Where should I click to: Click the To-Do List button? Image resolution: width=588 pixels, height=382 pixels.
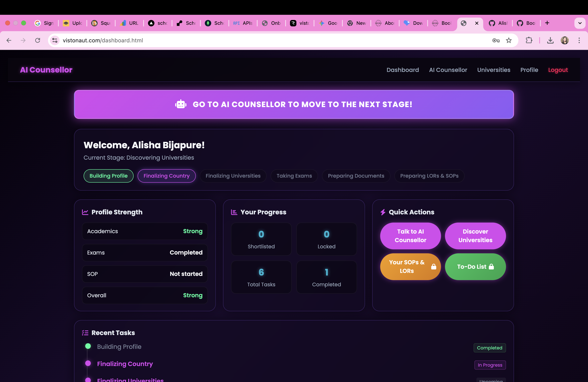pos(475,267)
